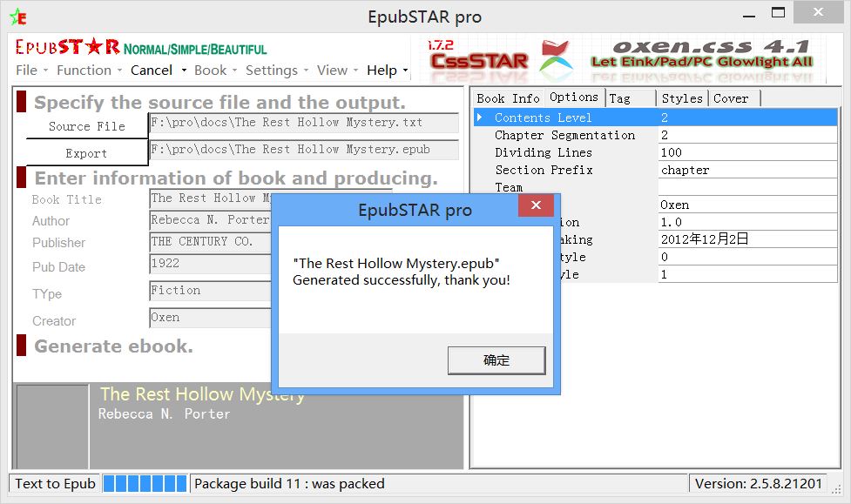Switch to the Tag tab
Image resolution: width=851 pixels, height=504 pixels.
pyautogui.click(x=631, y=98)
